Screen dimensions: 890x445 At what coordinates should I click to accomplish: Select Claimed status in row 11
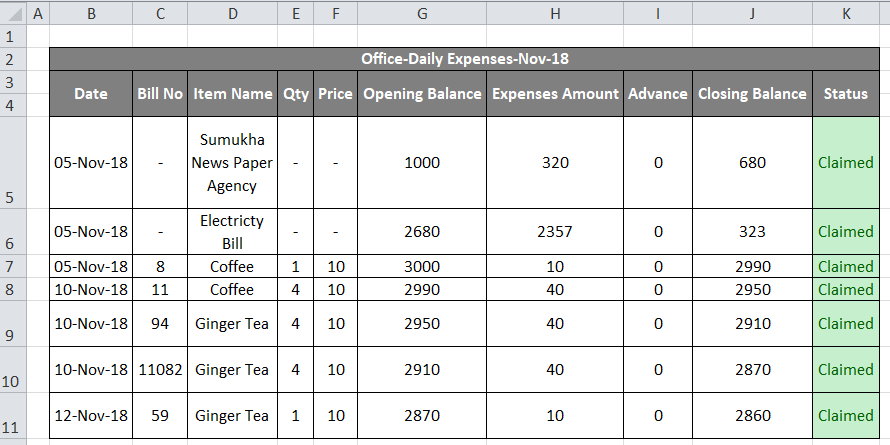(x=846, y=415)
